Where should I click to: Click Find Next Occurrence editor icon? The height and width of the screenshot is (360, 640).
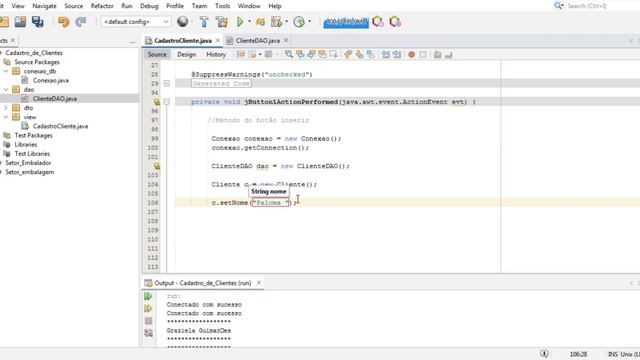(311, 54)
